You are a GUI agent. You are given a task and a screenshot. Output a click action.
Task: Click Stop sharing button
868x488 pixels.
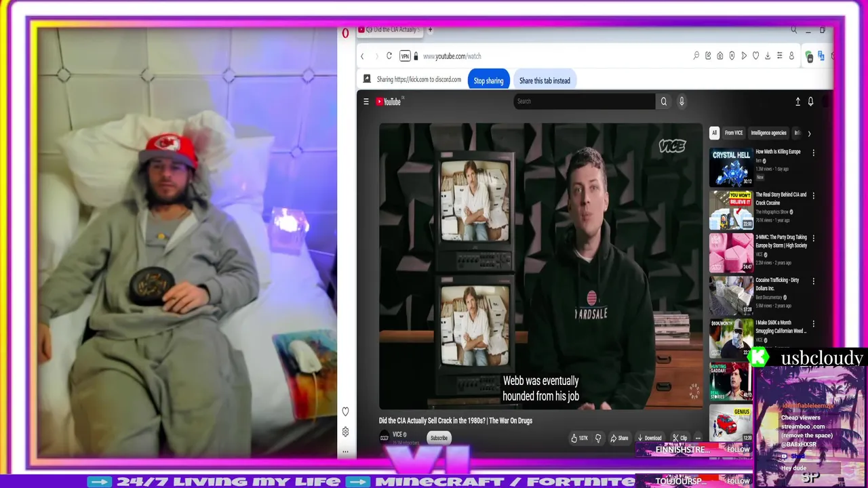[488, 81]
